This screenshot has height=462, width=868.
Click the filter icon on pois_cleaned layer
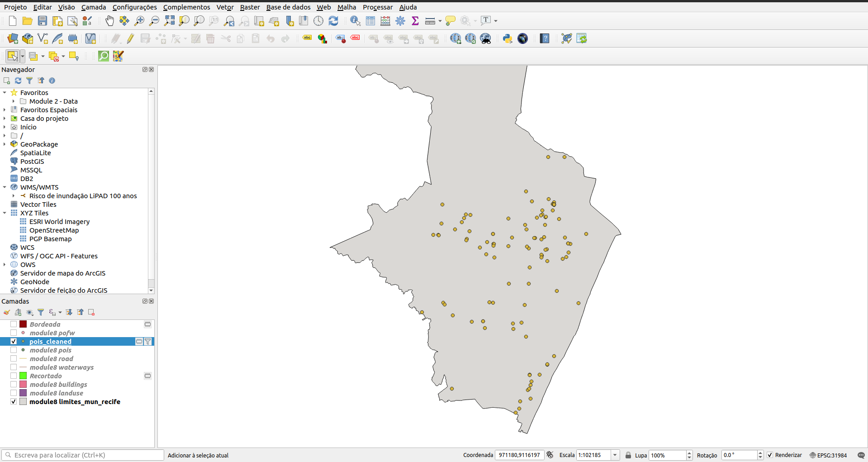tap(147, 342)
